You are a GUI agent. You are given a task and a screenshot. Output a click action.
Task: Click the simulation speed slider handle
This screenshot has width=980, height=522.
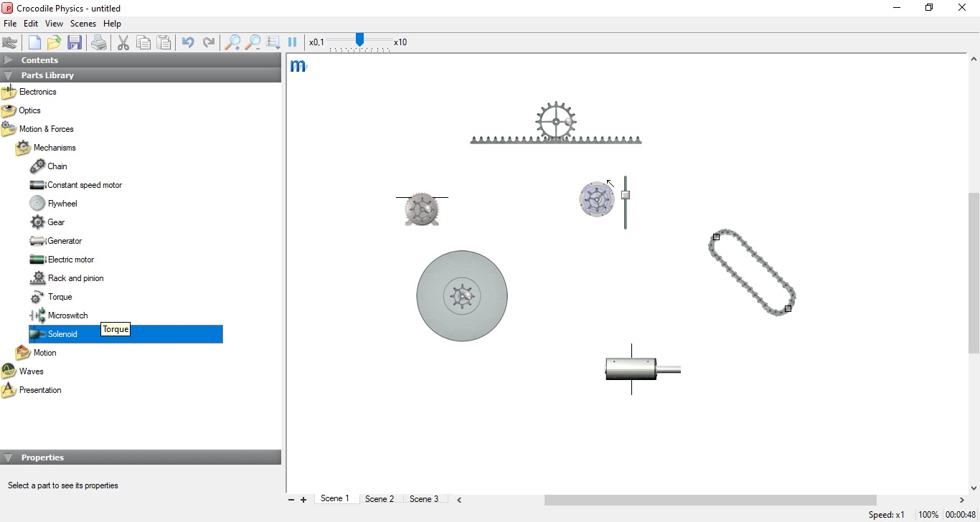(x=359, y=39)
